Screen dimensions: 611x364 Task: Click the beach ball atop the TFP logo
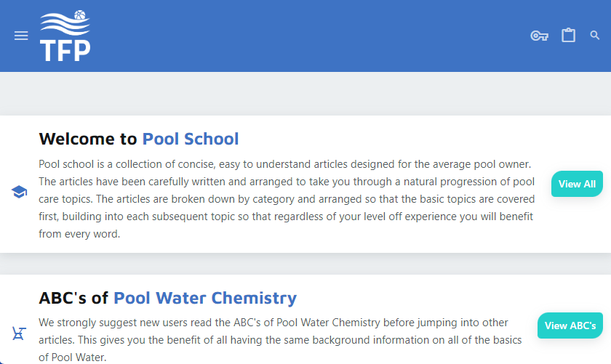click(80, 14)
